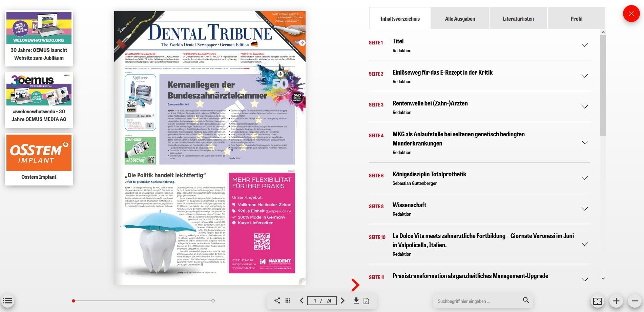Open the Titel entry on Seite 1

[398, 41]
